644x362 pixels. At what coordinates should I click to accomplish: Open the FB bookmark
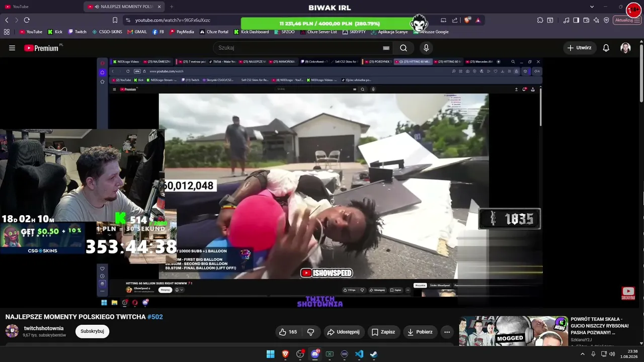158,32
